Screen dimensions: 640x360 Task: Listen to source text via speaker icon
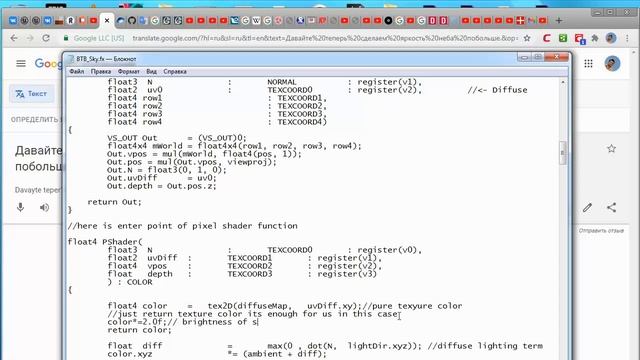point(44,207)
